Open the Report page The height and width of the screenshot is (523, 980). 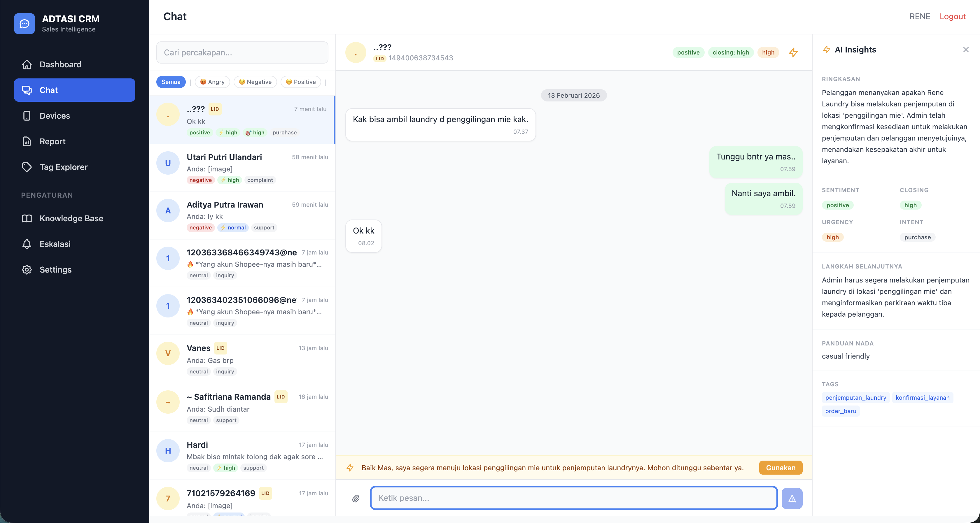tap(52, 141)
